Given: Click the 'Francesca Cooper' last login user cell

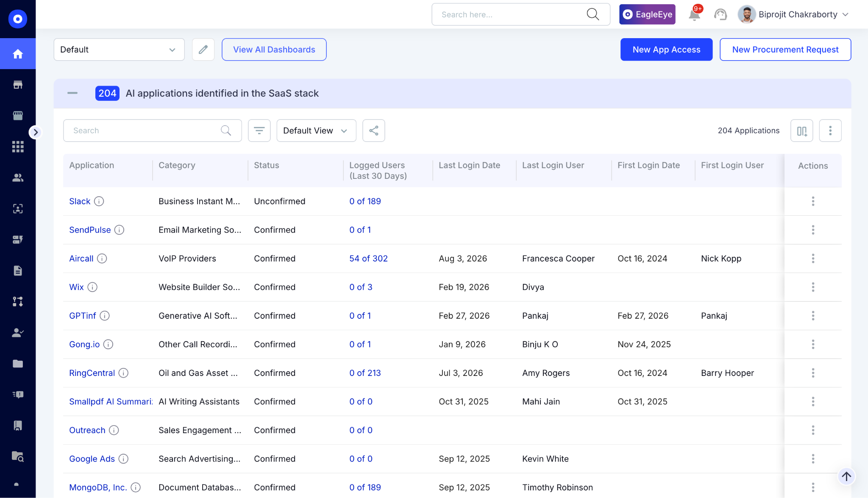Looking at the screenshot, I should coord(558,259).
